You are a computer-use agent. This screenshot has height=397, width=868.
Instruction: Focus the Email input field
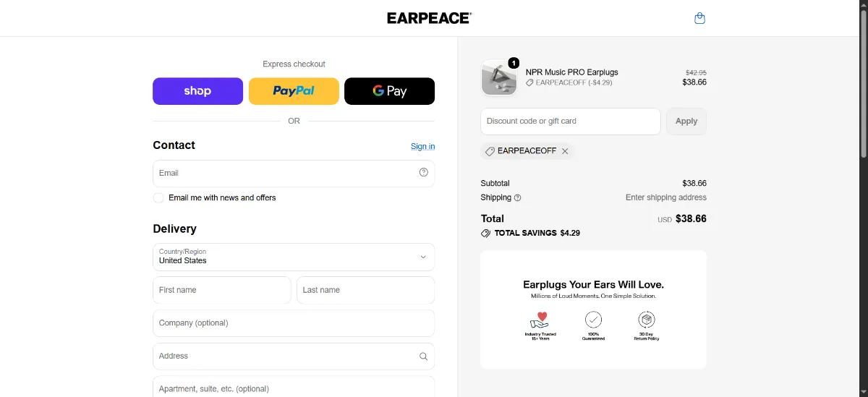[x=294, y=174]
